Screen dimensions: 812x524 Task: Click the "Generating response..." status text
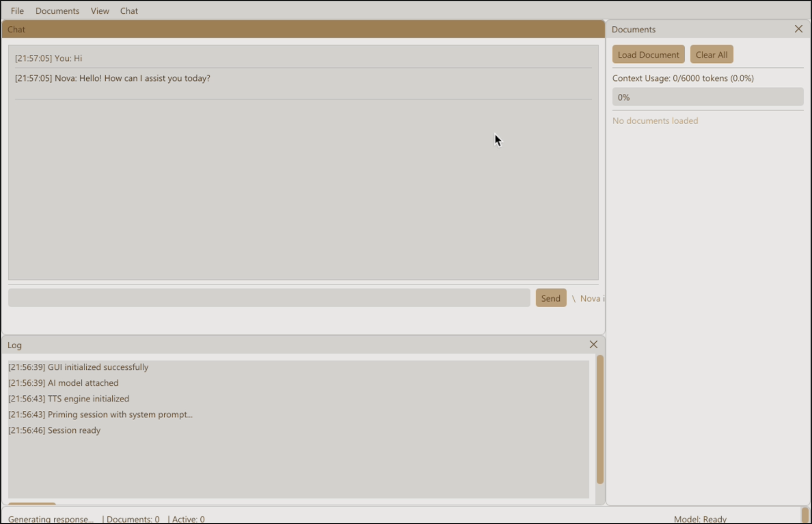coord(51,519)
